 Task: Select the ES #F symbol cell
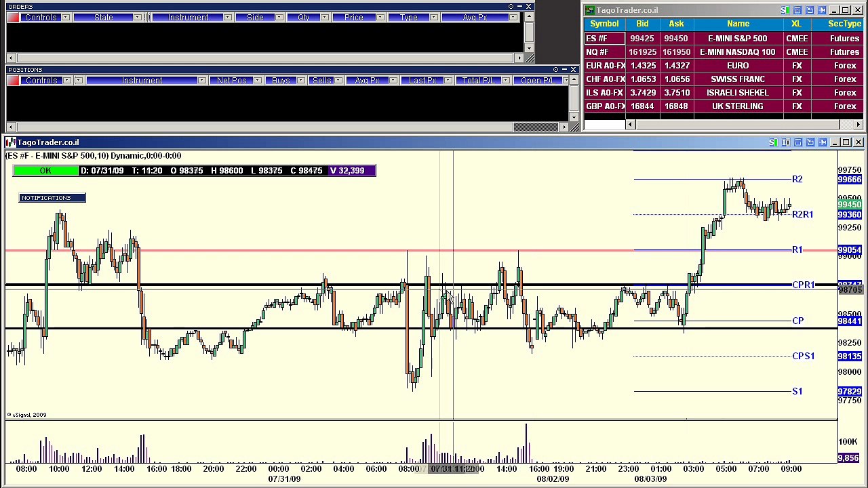pyautogui.click(x=604, y=39)
